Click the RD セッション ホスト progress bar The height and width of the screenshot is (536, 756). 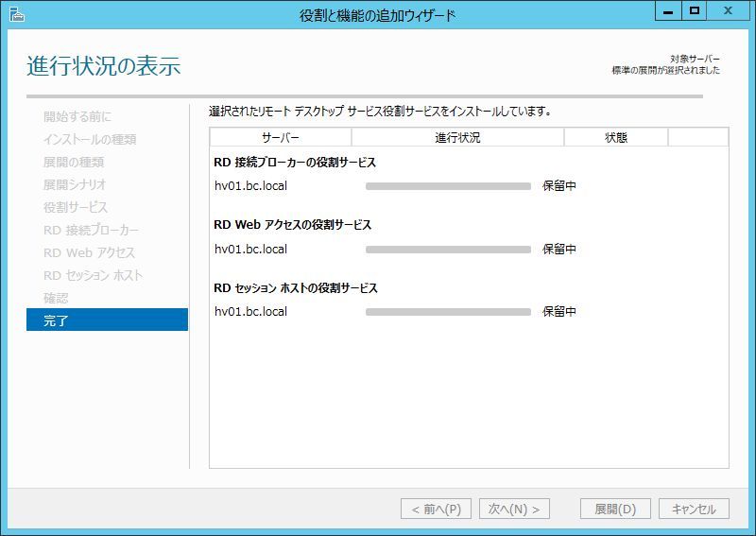tap(448, 312)
